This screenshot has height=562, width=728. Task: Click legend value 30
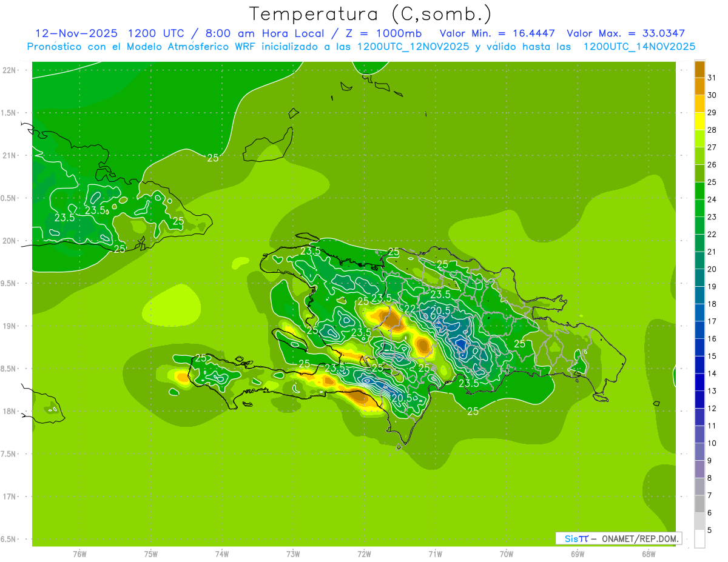tap(712, 95)
